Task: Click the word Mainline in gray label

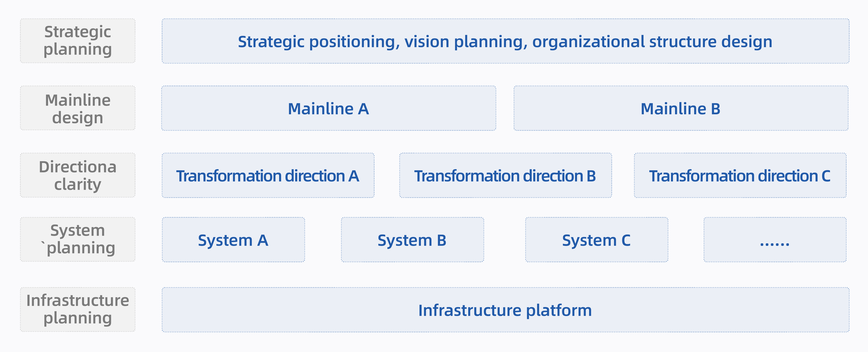Action: 78,100
